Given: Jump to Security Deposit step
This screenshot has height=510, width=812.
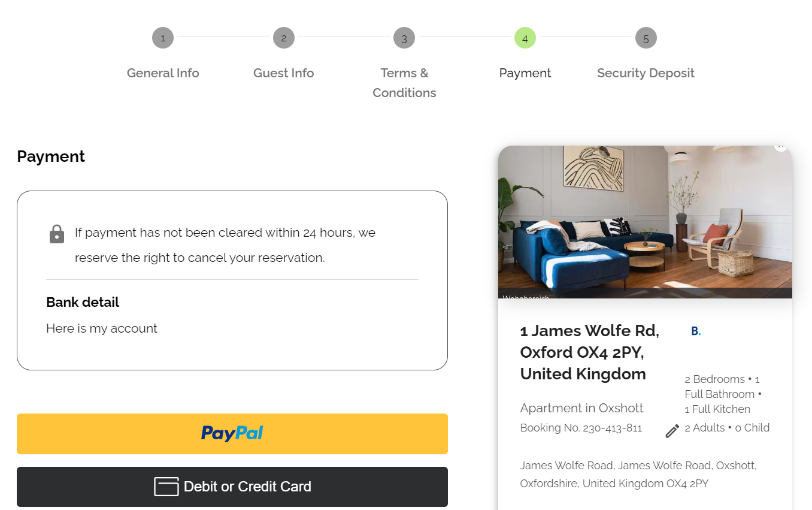Looking at the screenshot, I should [646, 73].
